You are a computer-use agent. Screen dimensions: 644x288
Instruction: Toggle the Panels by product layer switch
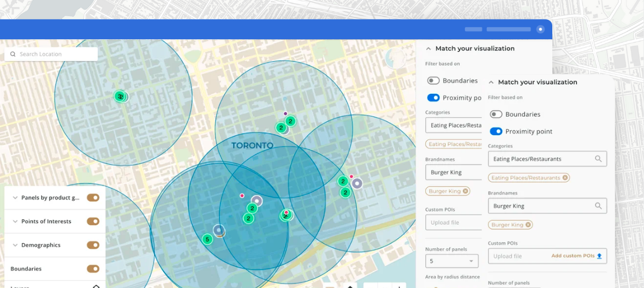tap(93, 198)
